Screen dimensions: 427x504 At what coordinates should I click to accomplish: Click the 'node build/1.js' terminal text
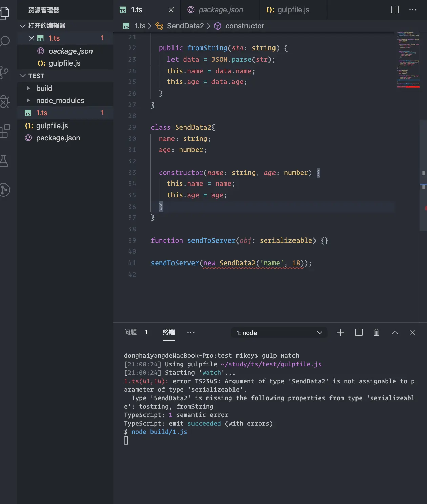(159, 432)
